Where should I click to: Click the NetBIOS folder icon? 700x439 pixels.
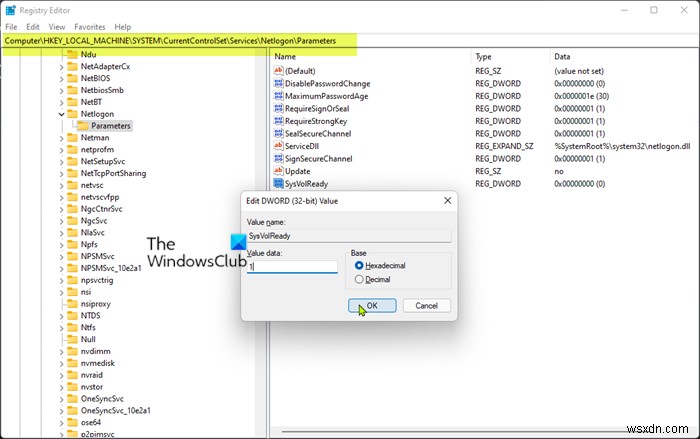72,78
